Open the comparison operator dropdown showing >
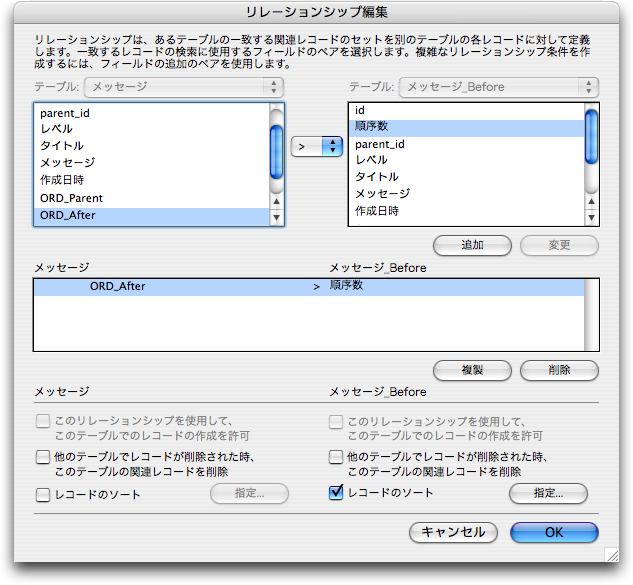The width and height of the screenshot is (633, 585). pyautogui.click(x=316, y=146)
